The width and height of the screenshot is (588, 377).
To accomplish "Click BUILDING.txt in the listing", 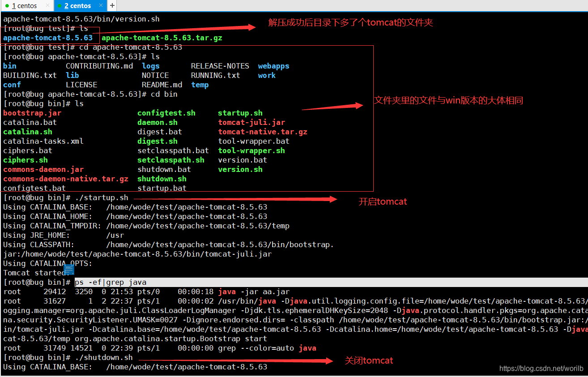I will 30,75.
